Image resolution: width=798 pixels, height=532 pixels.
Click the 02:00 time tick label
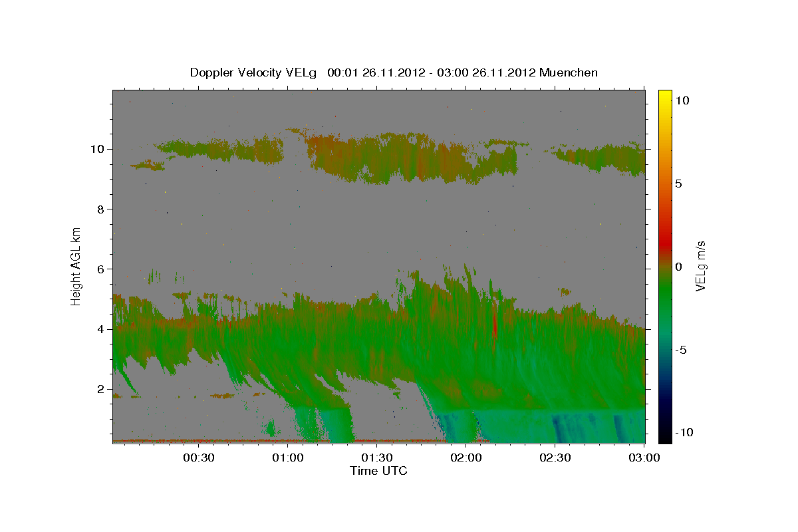click(466, 458)
